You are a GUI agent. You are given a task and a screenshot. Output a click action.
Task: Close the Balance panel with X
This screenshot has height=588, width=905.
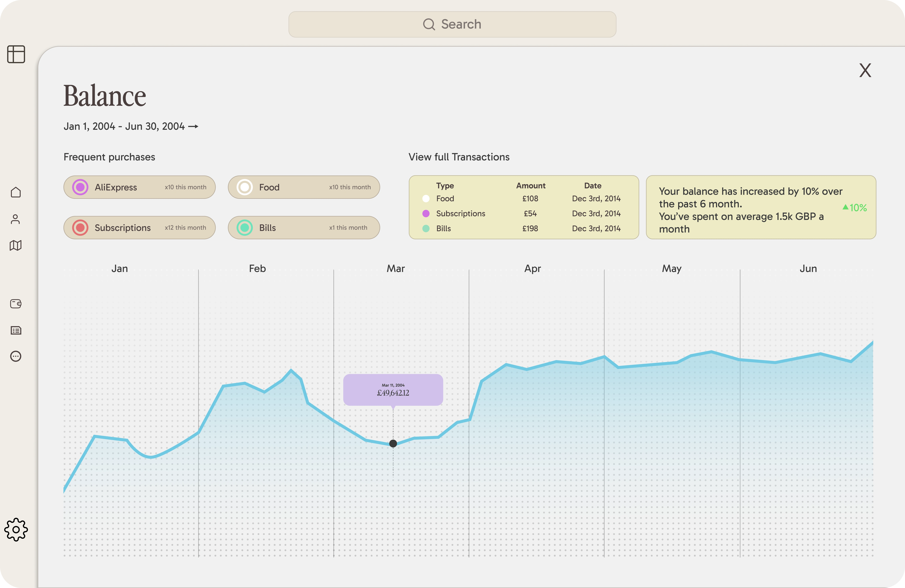click(x=865, y=70)
